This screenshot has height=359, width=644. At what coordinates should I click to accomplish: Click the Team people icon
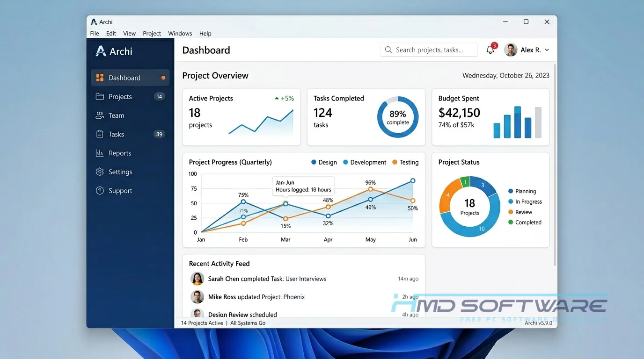tap(100, 115)
